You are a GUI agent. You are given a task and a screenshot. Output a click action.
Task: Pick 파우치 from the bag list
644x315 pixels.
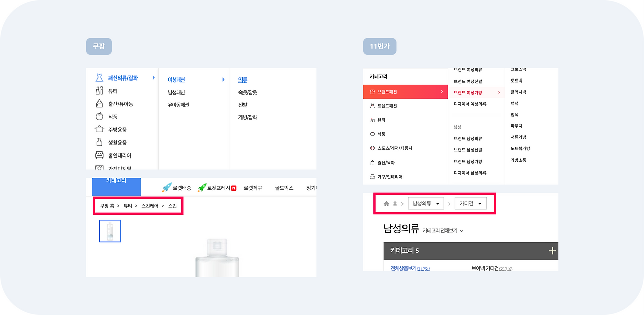(x=516, y=126)
